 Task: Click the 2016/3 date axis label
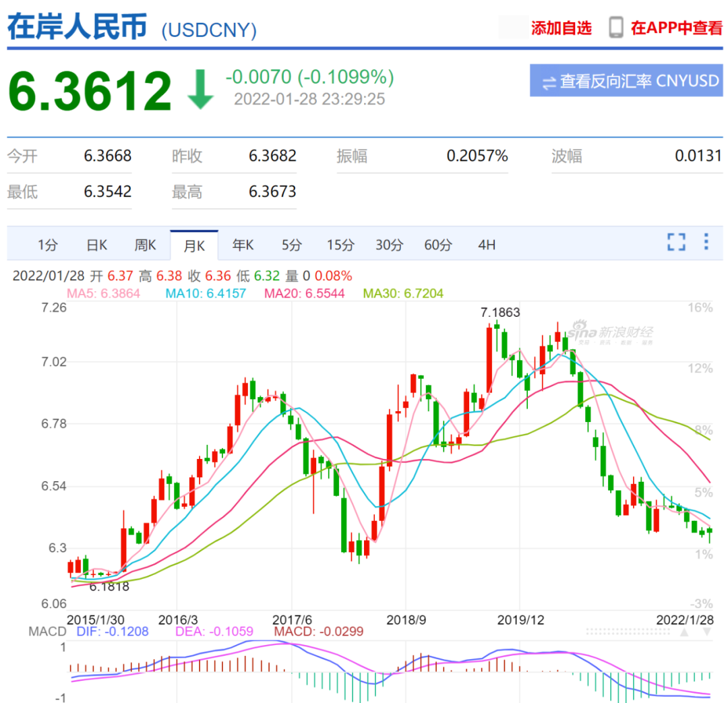178,619
